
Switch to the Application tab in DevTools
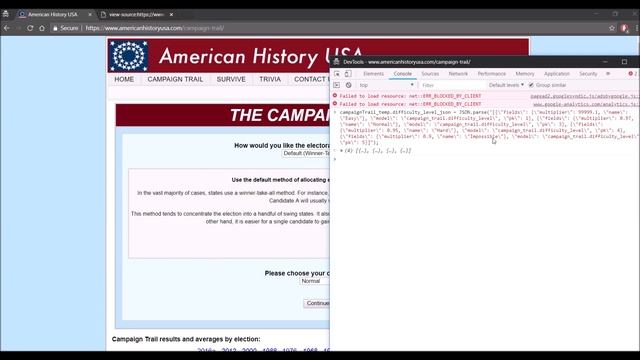pyautogui.click(x=557, y=74)
